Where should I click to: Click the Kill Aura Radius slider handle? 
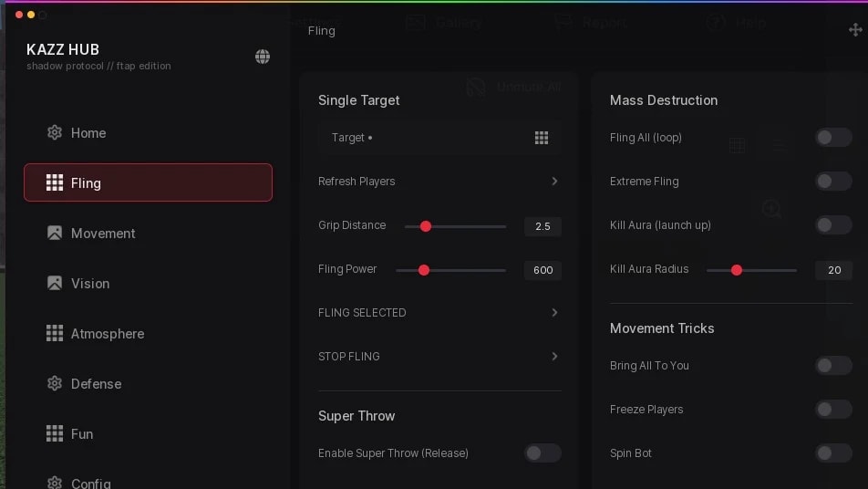tap(737, 270)
